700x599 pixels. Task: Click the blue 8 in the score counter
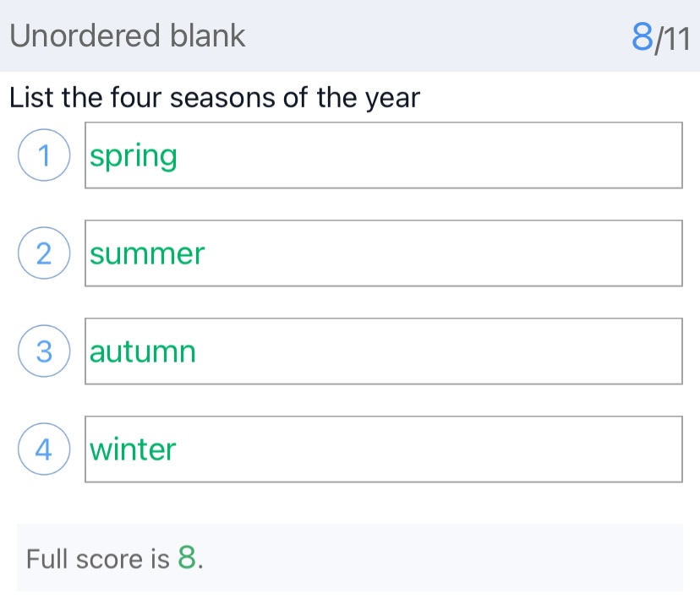tap(643, 37)
